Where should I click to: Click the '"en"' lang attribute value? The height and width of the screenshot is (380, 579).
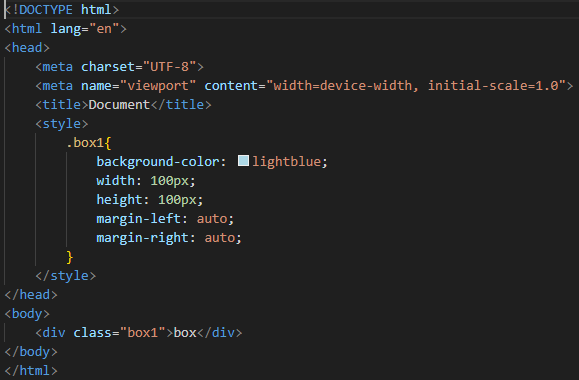click(104, 28)
